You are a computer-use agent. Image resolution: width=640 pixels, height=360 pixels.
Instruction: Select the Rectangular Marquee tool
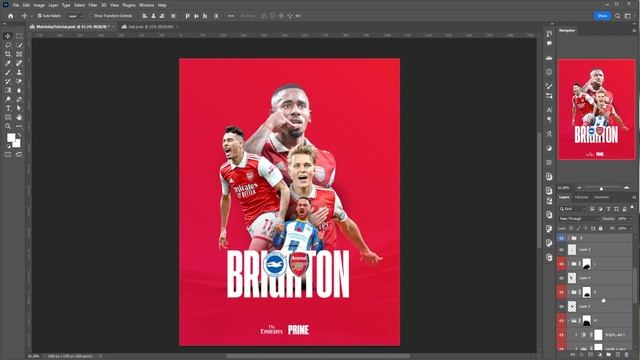point(19,36)
